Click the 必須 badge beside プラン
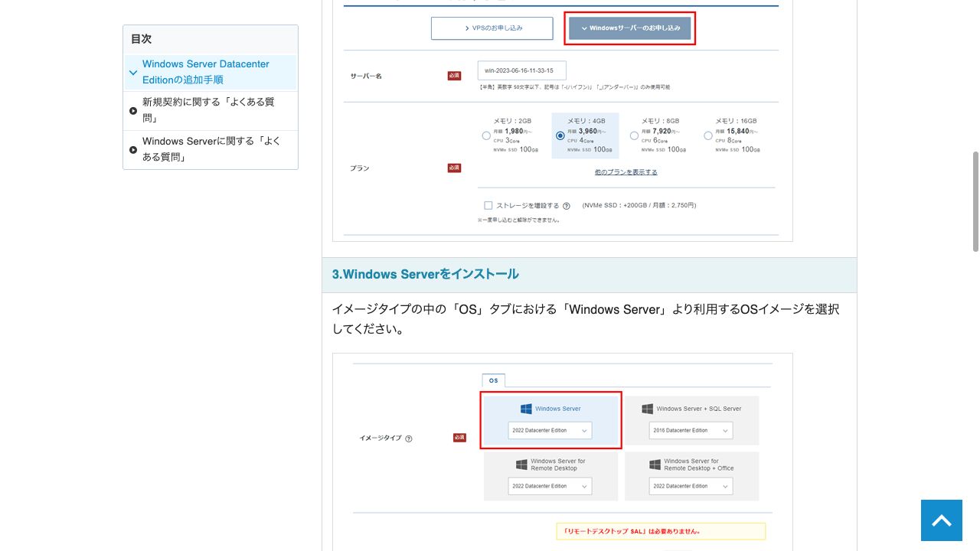Viewport: 980px width, 551px height. [x=454, y=168]
